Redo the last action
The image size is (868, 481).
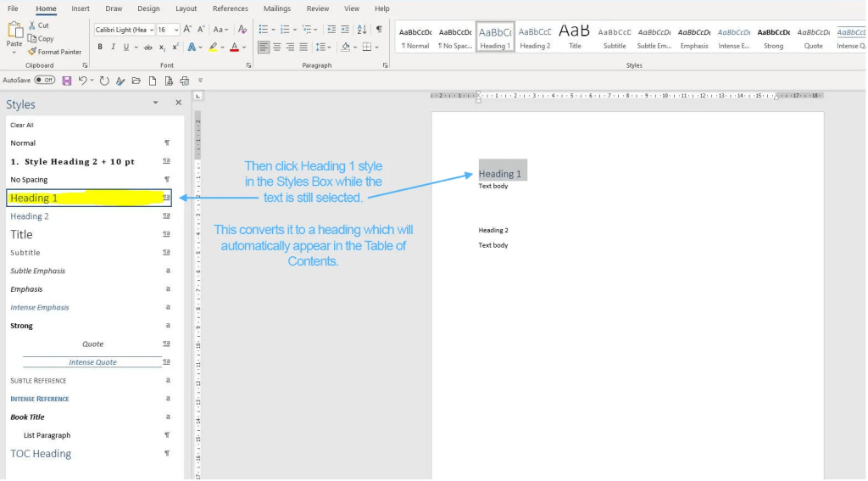click(104, 81)
